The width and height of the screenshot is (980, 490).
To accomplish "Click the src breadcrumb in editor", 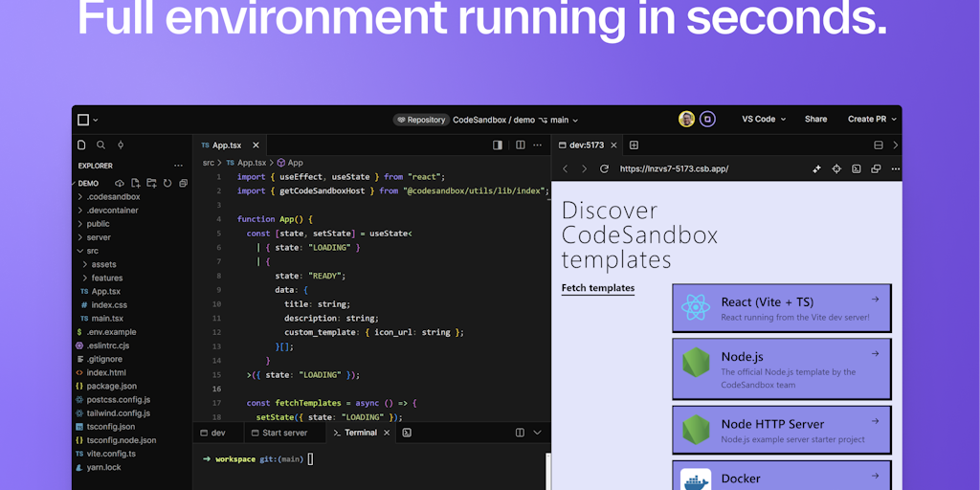I will (x=208, y=163).
